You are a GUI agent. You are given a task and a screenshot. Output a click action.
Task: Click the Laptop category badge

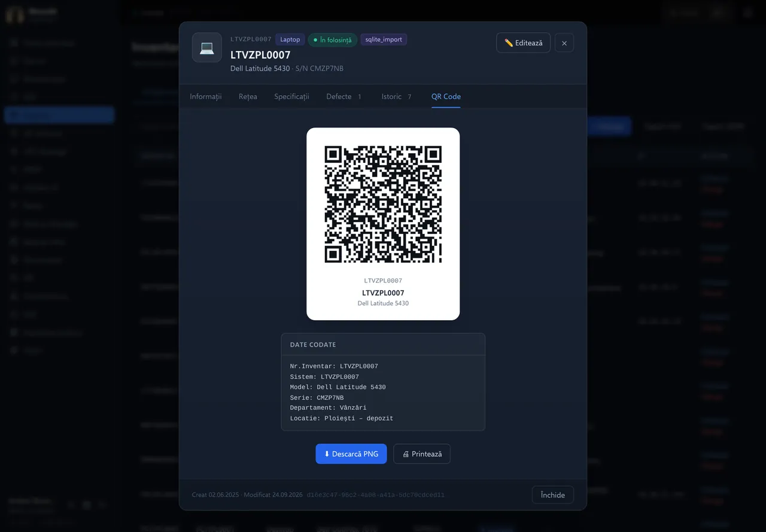(x=290, y=39)
